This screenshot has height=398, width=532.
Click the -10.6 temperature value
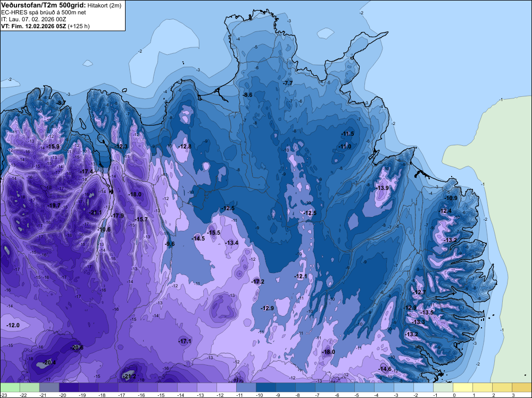[x=104, y=230]
